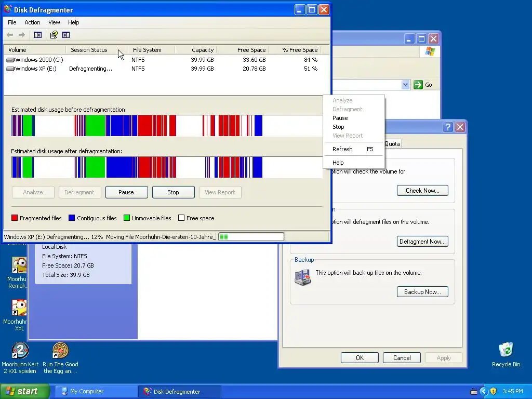532x399 pixels.
Task: Click the blue Contiguous files legend swatch
Action: coord(72,218)
